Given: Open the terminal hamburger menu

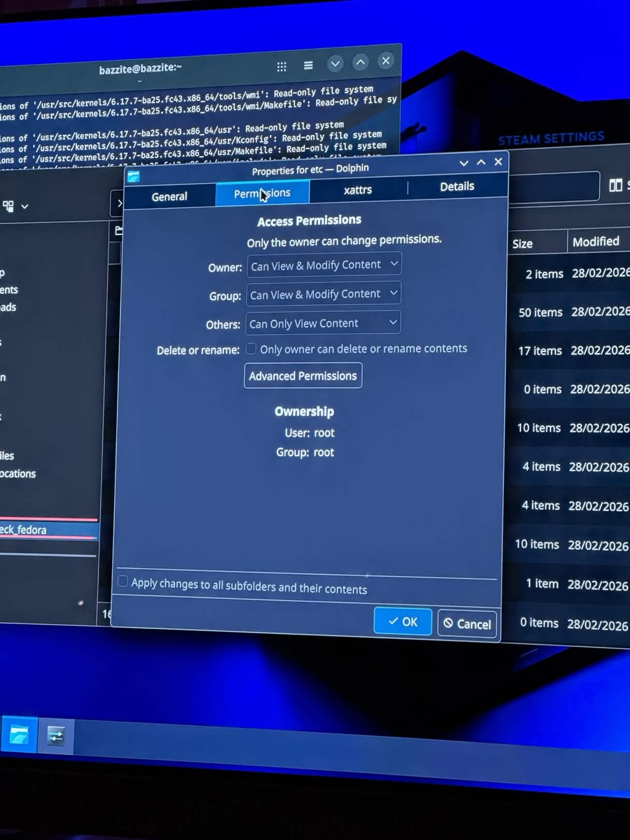Looking at the screenshot, I should [x=309, y=65].
